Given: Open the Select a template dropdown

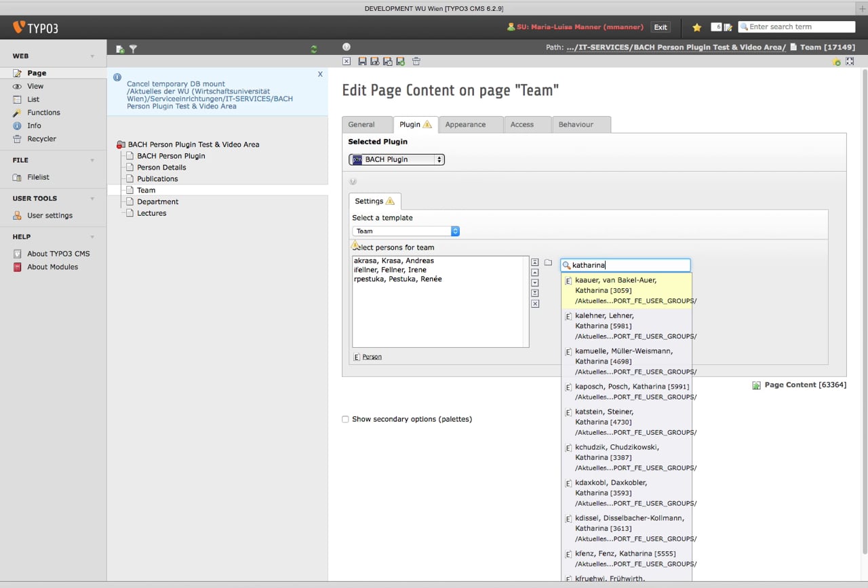Looking at the screenshot, I should click(406, 231).
